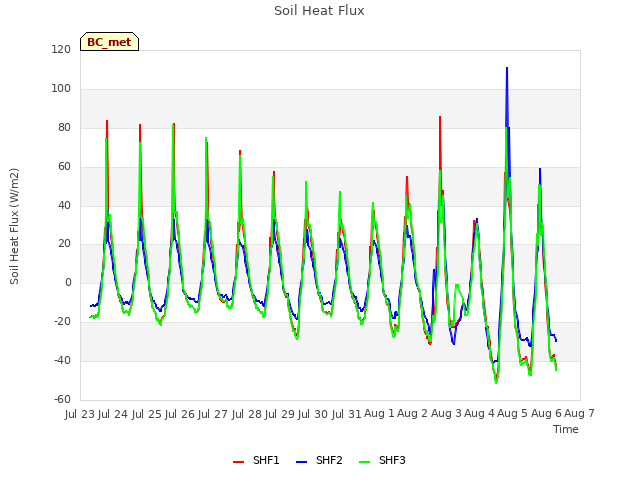Click the -40 y-axis tick label
This screenshot has width=640, height=480.
click(x=62, y=360)
